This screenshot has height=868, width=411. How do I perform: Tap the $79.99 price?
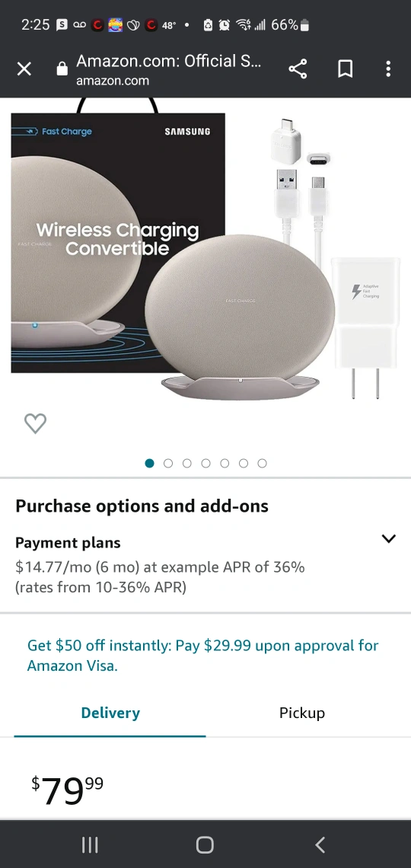pos(67,790)
